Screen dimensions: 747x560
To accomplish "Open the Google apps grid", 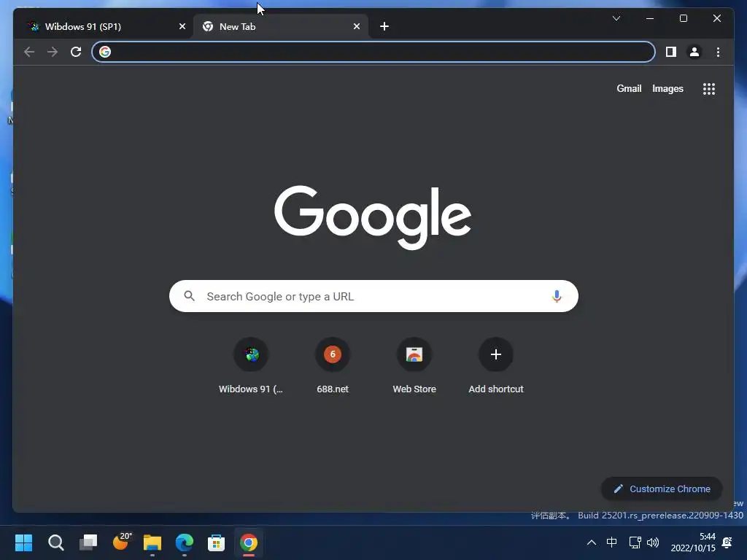I will [709, 88].
